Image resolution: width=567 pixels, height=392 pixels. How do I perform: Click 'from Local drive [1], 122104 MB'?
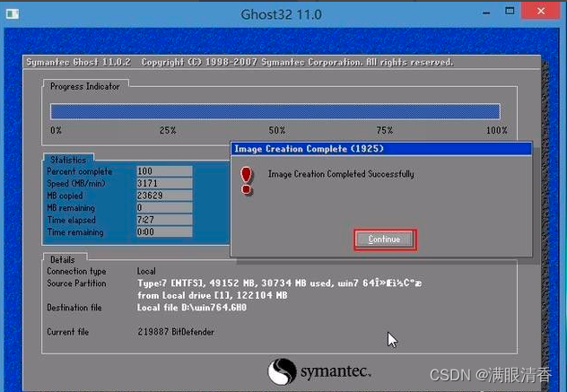point(213,295)
